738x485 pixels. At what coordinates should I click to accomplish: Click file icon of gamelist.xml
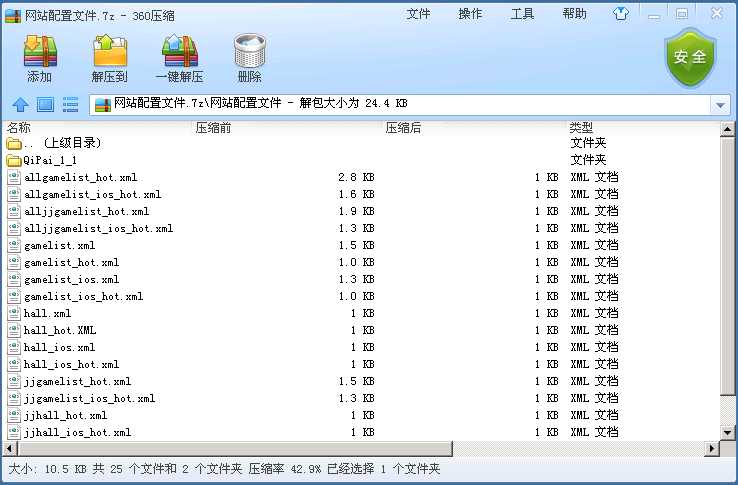pyautogui.click(x=14, y=245)
